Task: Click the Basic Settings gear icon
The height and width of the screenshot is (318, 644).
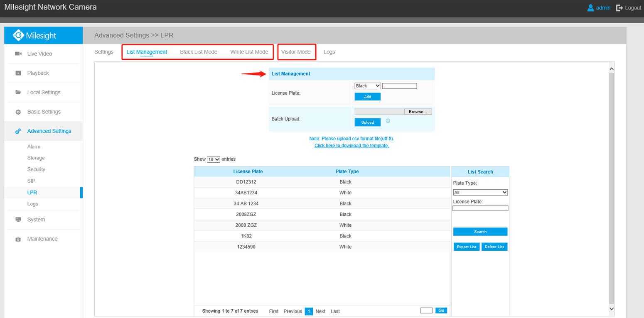Action: (18, 112)
